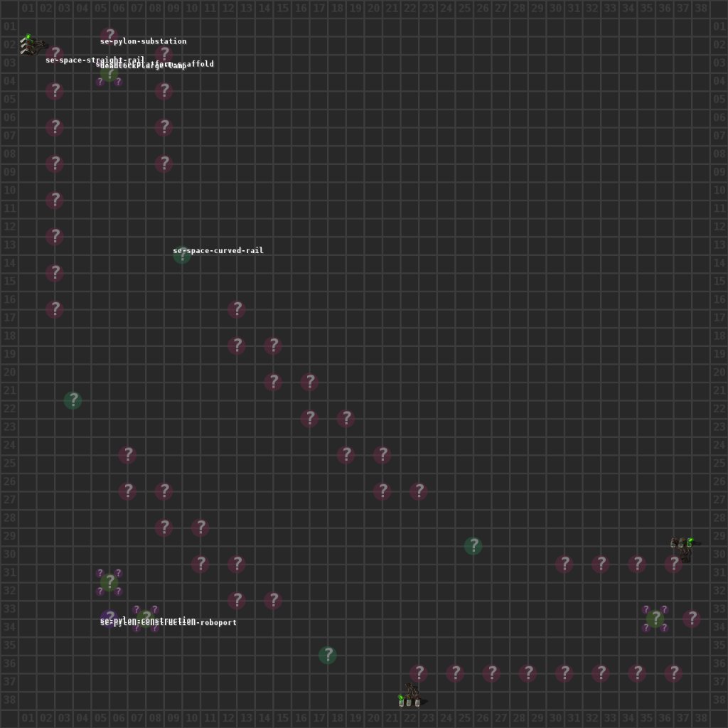Click olive question marker at right edge, rows 33-34

pos(655,619)
